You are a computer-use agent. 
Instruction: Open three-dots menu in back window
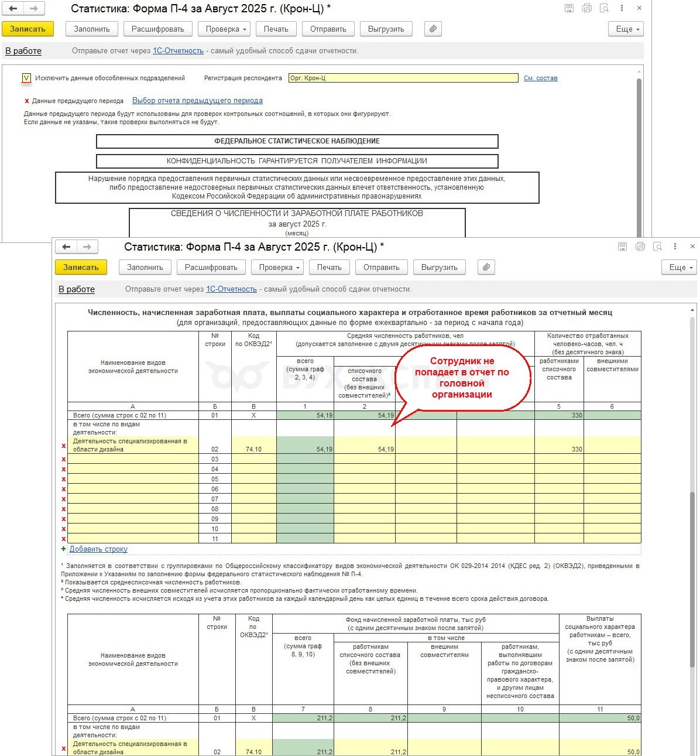[622, 8]
